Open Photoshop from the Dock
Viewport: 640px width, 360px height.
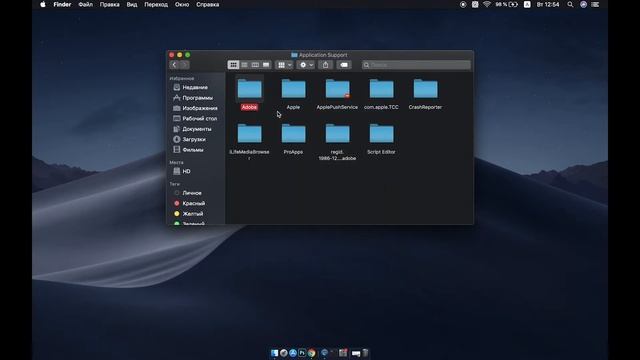302,353
